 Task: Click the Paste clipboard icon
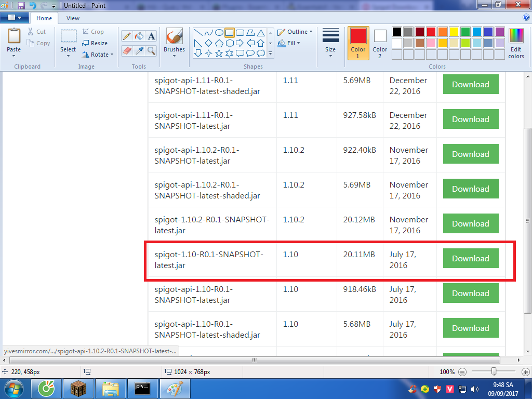14,36
